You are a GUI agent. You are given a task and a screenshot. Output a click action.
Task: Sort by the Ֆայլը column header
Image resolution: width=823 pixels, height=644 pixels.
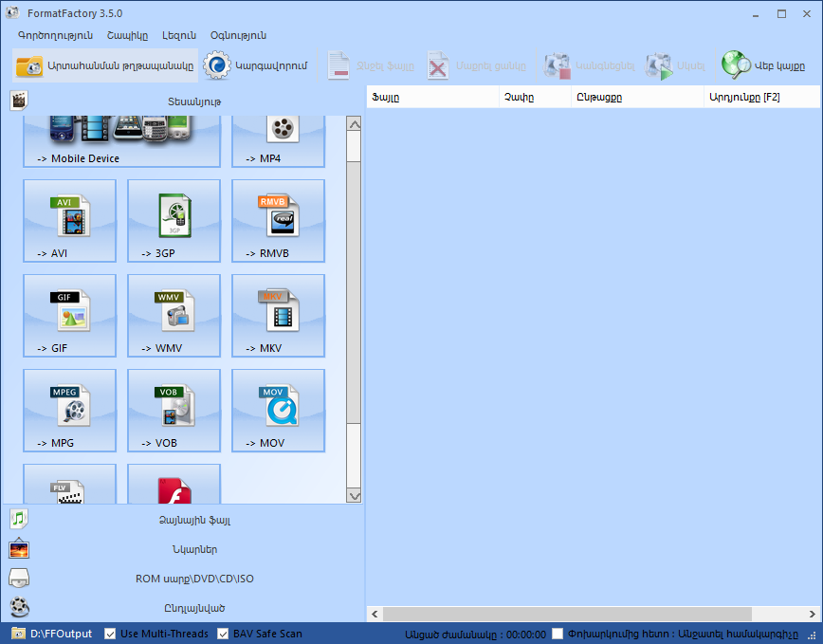click(432, 97)
